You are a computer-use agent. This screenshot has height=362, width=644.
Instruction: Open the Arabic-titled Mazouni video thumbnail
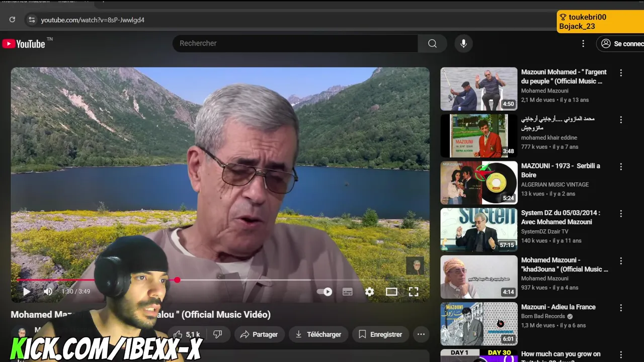tap(479, 136)
